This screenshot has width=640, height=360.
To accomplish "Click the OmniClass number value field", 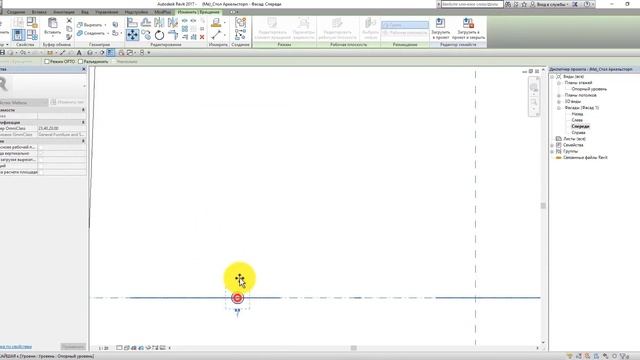I will coord(62,128).
